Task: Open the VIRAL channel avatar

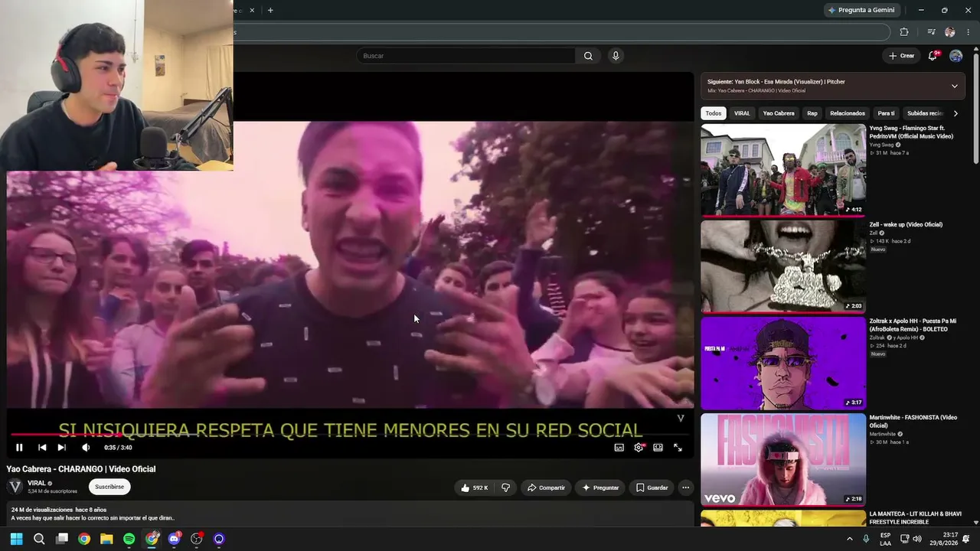Action: point(15,487)
